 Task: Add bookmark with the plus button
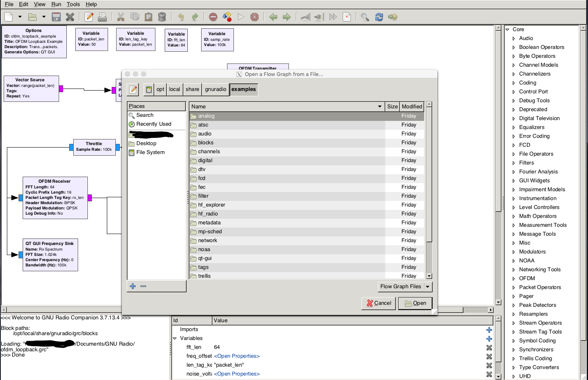coord(133,286)
